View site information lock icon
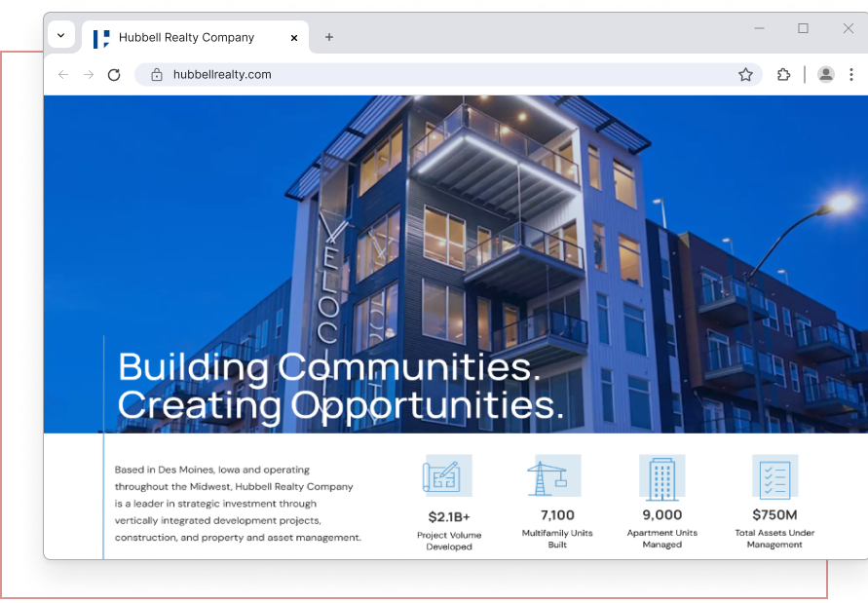 [x=157, y=75]
